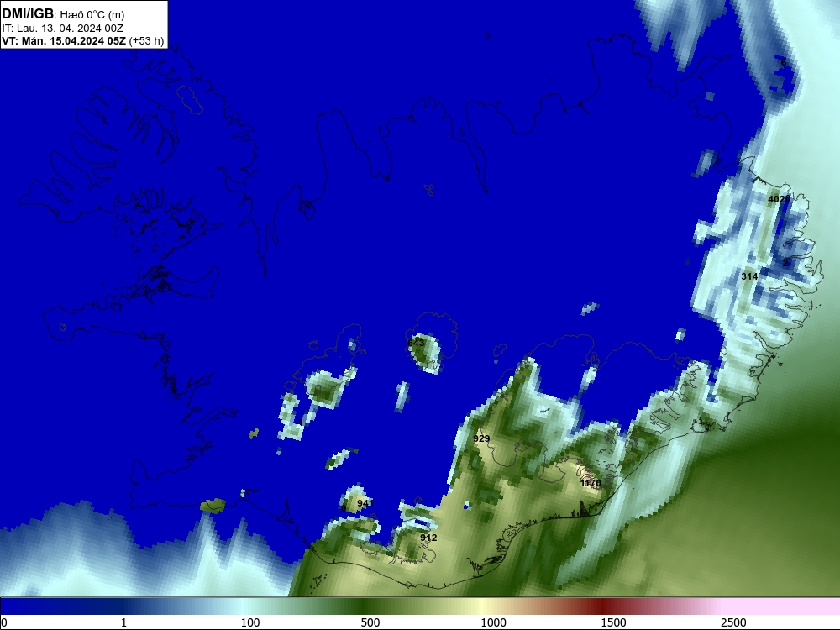Click the 1500 tick on color scale
This screenshot has height=630, width=840.
pyautogui.click(x=613, y=622)
